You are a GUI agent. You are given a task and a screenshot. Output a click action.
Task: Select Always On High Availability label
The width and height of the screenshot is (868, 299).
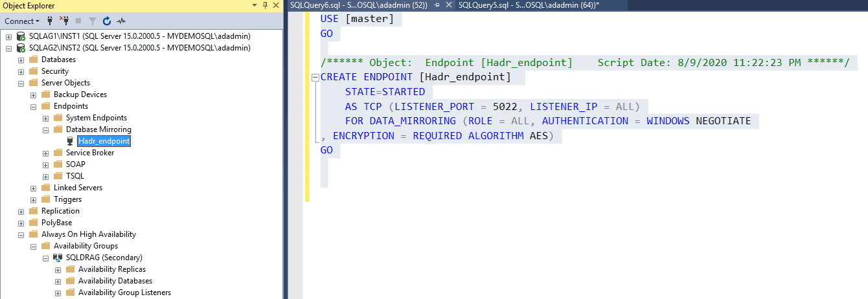(89, 234)
